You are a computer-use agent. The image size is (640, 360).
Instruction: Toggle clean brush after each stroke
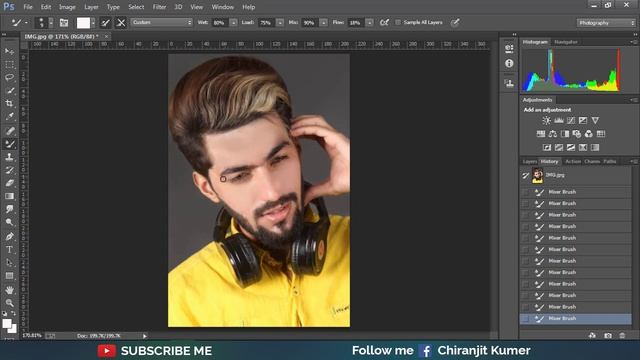point(121,23)
